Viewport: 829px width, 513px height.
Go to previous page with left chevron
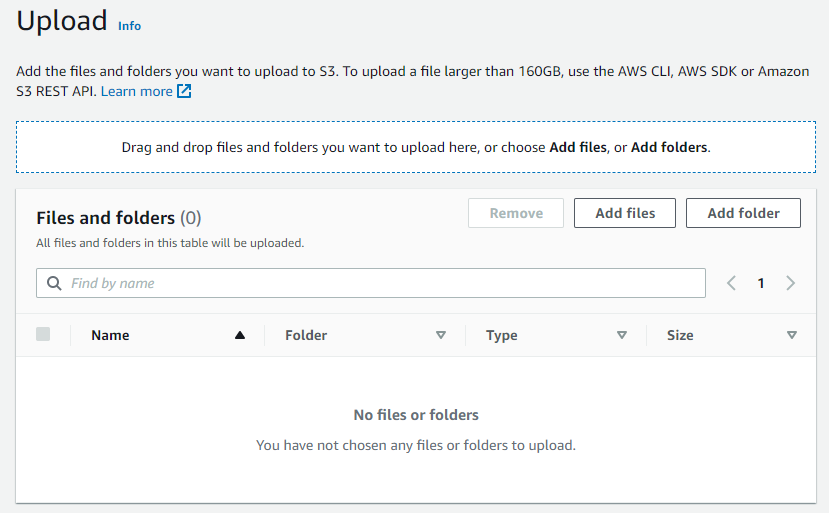click(731, 283)
